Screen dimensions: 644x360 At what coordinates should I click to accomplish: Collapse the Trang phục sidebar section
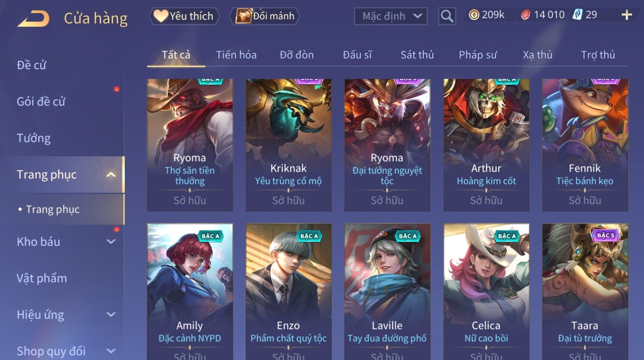(x=111, y=175)
